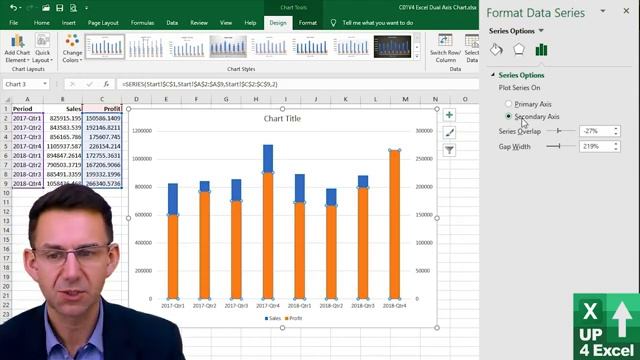Image resolution: width=640 pixels, height=360 pixels.
Task: Click the Insert Function fx icon
Action: (106, 84)
